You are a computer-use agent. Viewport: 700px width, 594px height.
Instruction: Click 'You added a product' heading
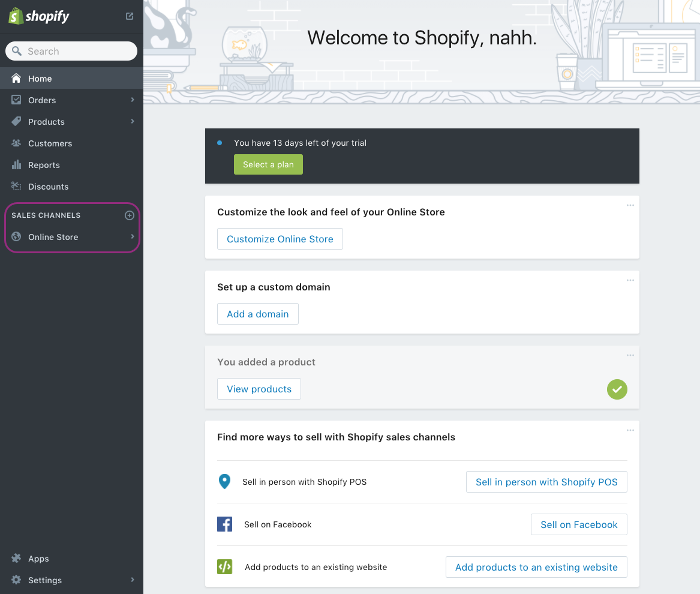[x=266, y=362]
